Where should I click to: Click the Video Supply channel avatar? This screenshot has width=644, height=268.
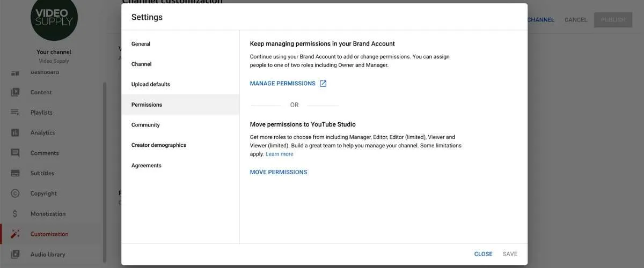point(54,18)
